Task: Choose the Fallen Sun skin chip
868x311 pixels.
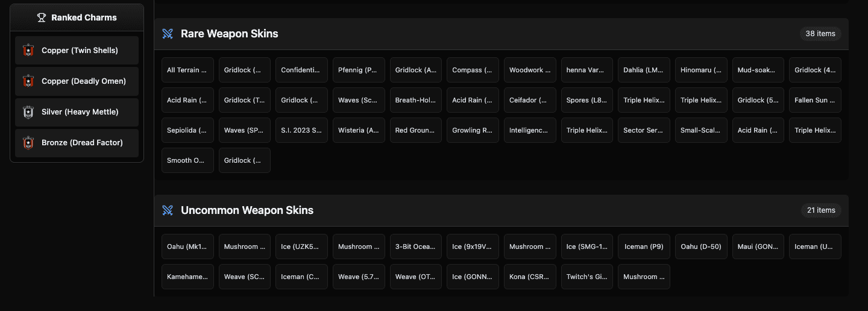Action: pyautogui.click(x=814, y=100)
